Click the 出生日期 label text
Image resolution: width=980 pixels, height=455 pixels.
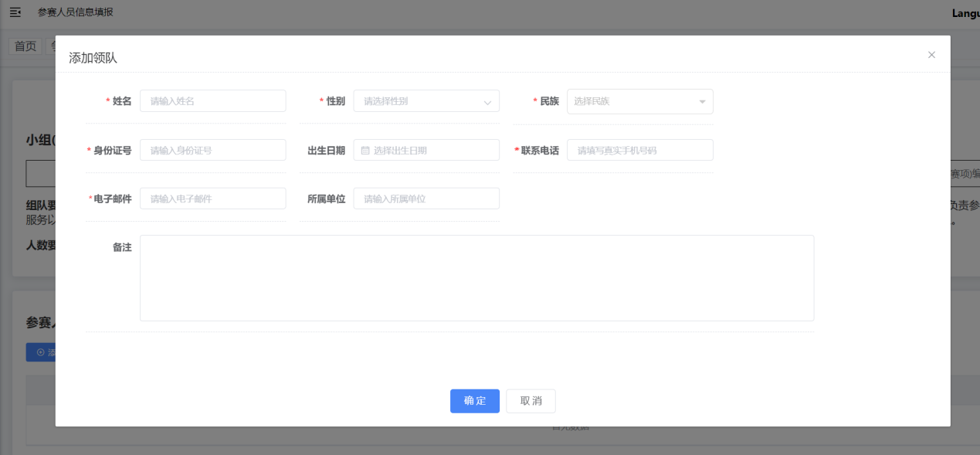[326, 151]
